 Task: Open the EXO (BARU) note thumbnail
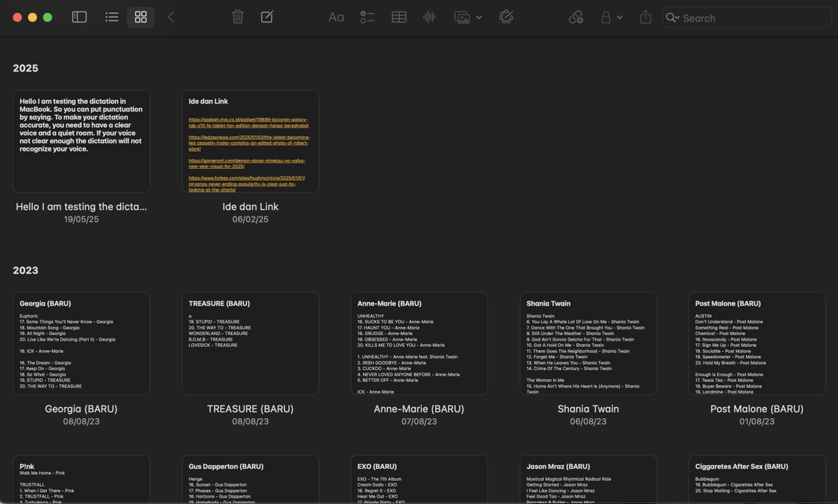(x=420, y=480)
